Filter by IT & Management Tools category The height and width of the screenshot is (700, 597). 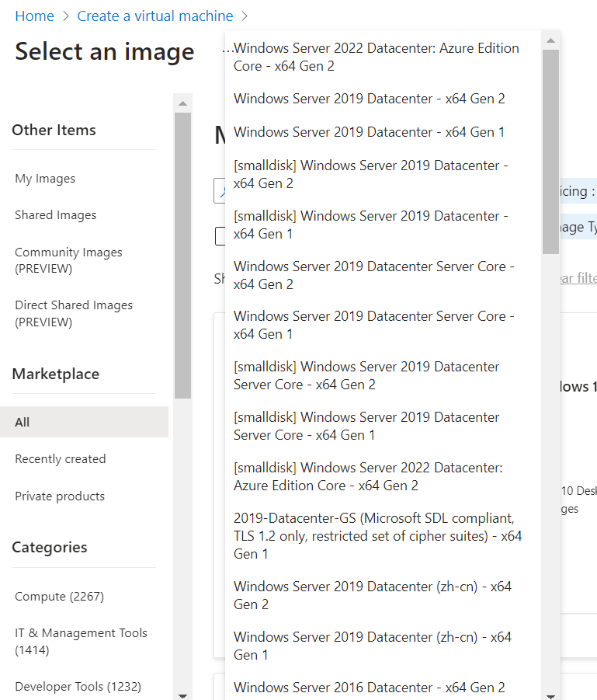[x=81, y=641]
